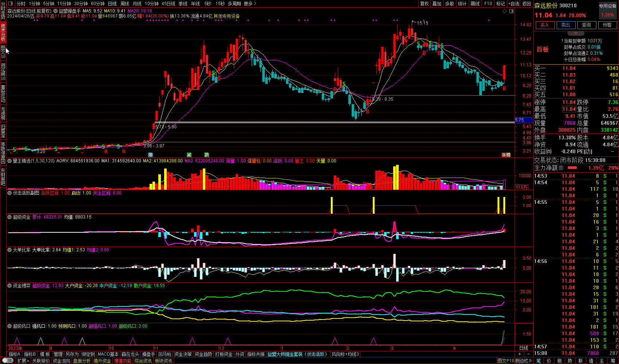Open the 主力净额 detail icon
The height and width of the screenshot is (364, 619).
pos(561,168)
